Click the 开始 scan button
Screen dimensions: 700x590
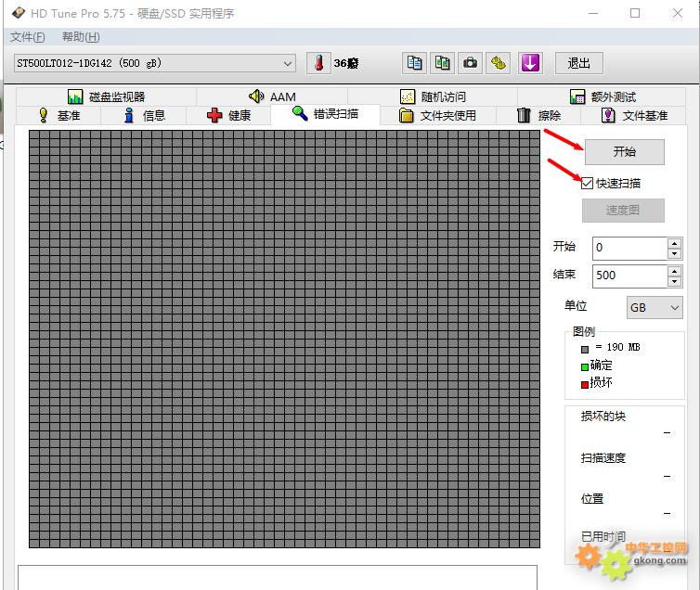click(624, 152)
